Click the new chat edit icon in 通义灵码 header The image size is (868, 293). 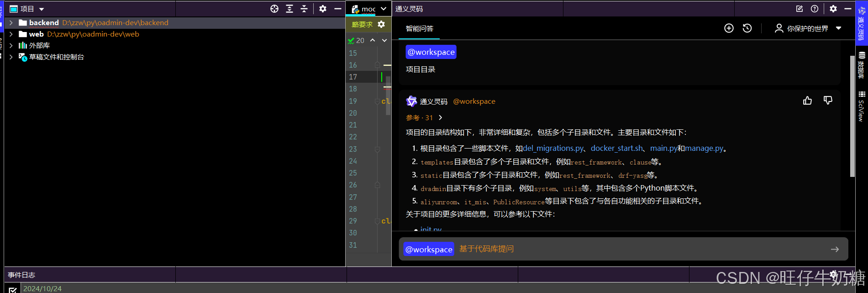pyautogui.click(x=800, y=9)
